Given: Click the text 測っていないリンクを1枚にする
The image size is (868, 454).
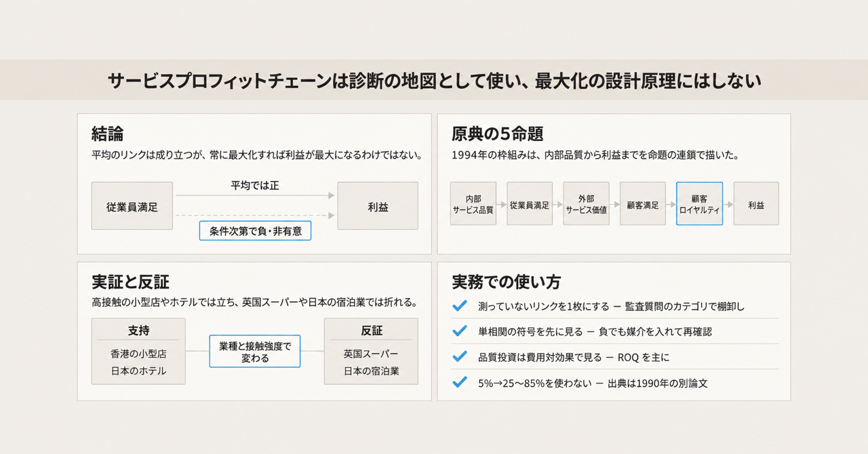Looking at the screenshot, I should coord(544,306).
